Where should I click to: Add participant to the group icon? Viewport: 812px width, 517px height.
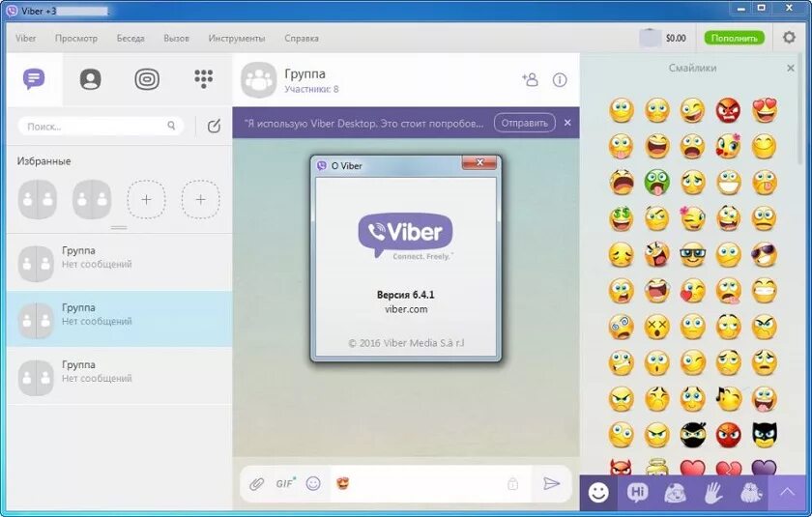(530, 79)
